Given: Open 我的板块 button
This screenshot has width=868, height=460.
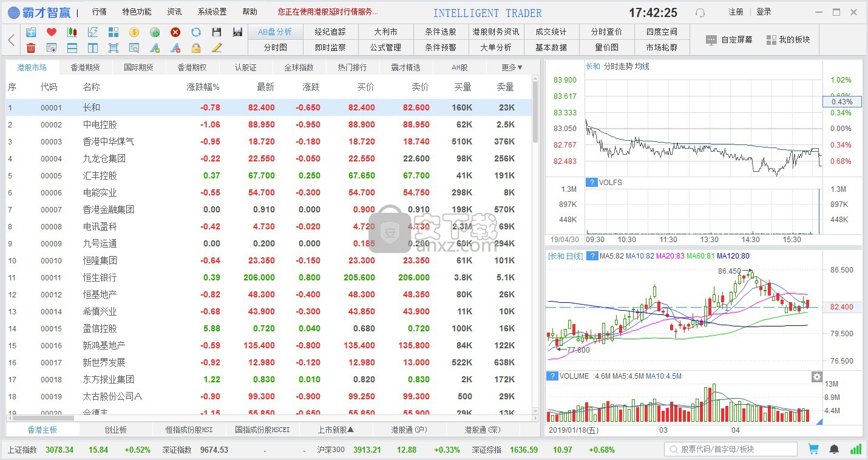Looking at the screenshot, I should click(788, 39).
